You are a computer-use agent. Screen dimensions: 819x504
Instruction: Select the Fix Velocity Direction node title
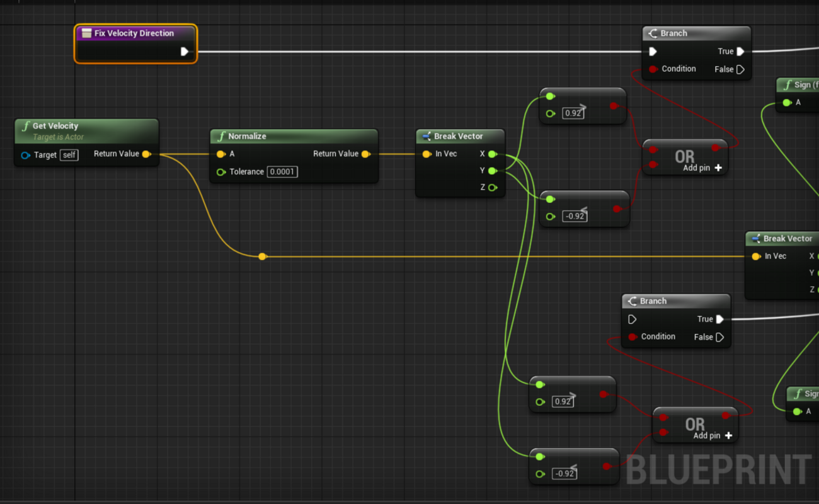(134, 33)
